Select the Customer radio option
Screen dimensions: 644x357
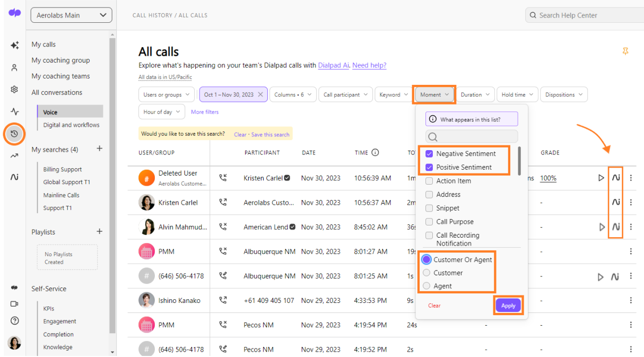pos(427,273)
